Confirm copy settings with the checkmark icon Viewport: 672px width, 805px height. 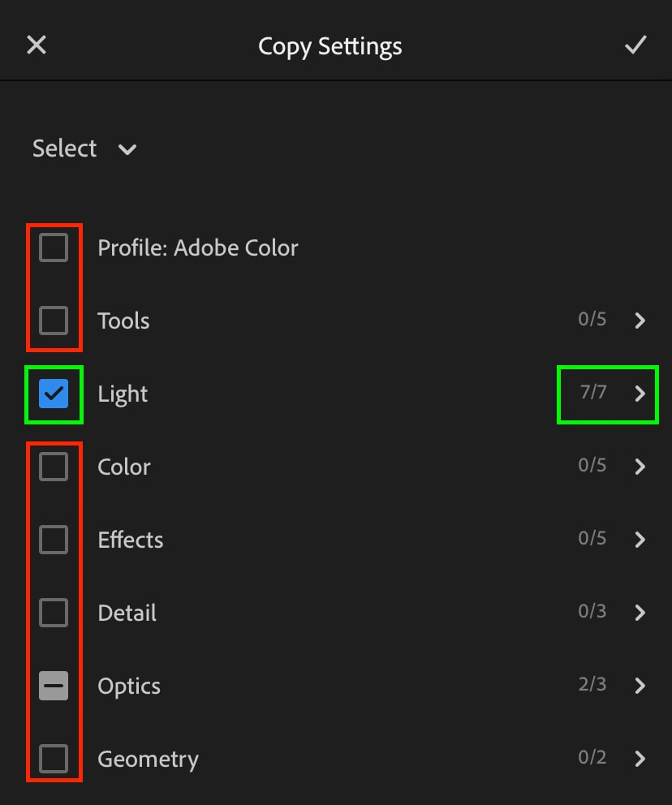(x=635, y=45)
